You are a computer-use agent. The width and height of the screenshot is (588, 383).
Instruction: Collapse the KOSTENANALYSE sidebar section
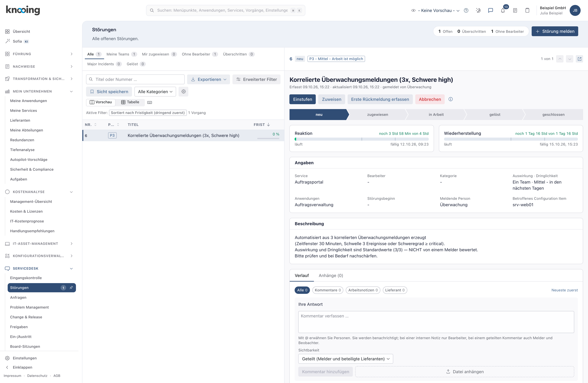tap(39, 192)
